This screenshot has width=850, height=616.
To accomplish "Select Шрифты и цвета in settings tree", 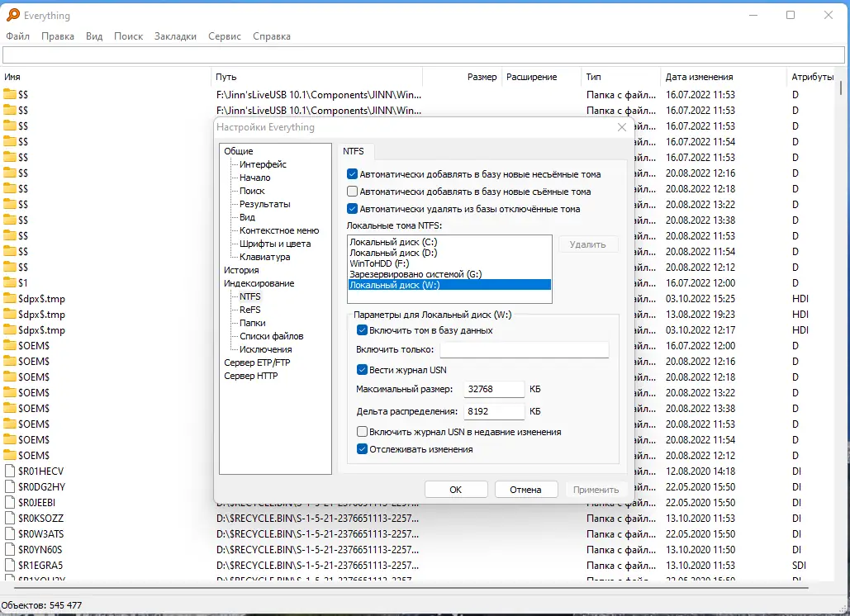I will coord(275,244).
